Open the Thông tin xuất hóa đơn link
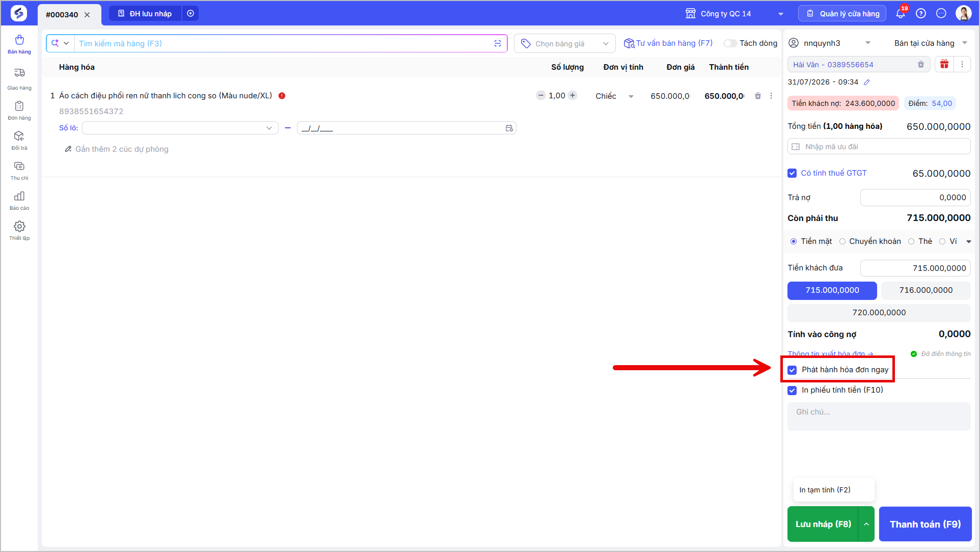This screenshot has width=980, height=552. pos(830,354)
